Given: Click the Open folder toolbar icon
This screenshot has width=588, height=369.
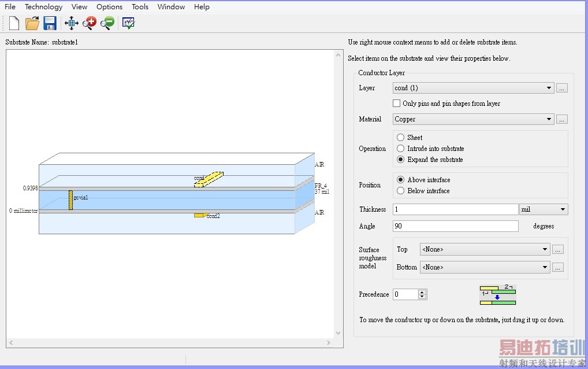Looking at the screenshot, I should (x=32, y=23).
